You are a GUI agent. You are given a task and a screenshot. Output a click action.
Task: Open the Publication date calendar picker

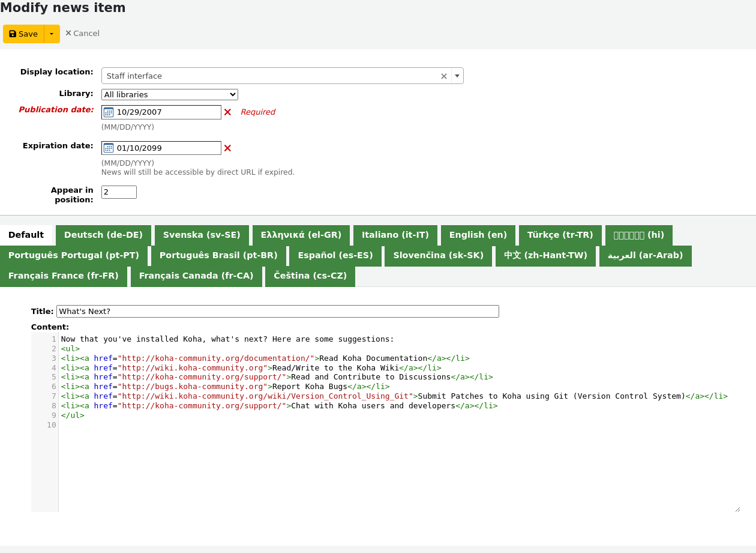[109, 112]
